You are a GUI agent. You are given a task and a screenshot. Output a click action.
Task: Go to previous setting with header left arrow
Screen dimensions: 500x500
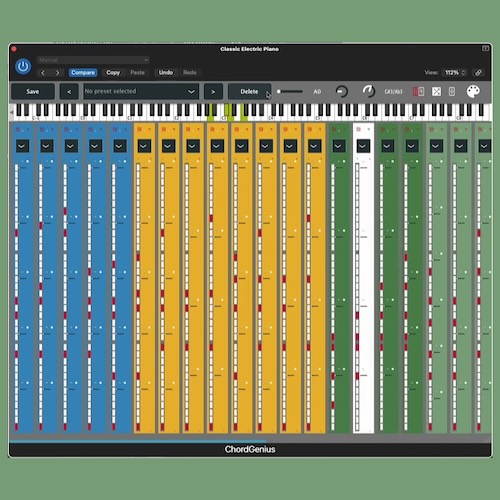click(43, 73)
